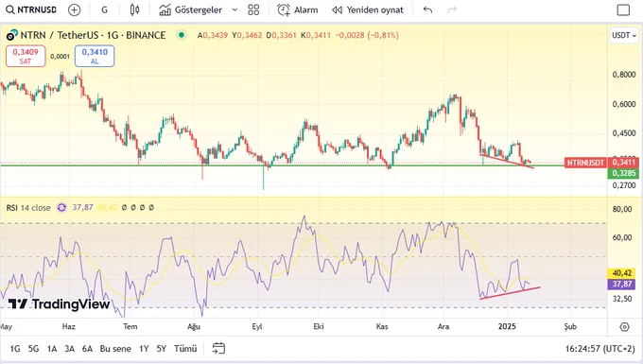Select Bu sene time range
This screenshot has width=643, height=364.
(115, 349)
